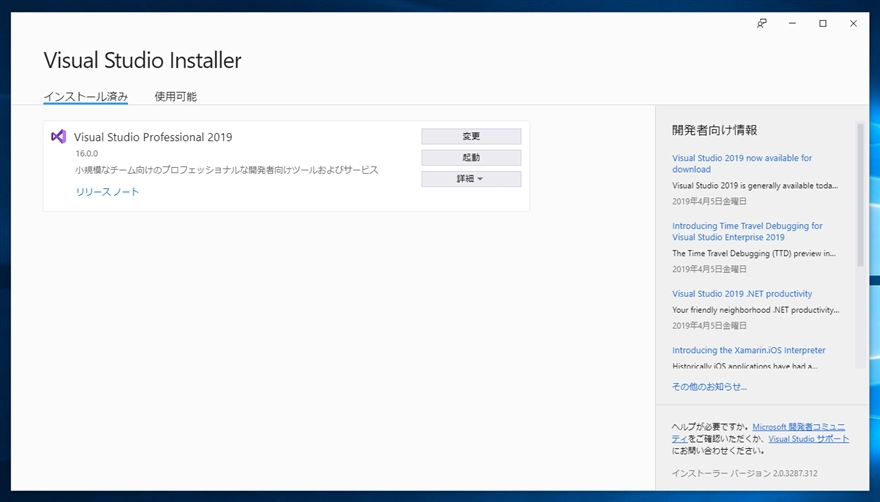Open 'Introducing Time Travel Debugging' article link
The image size is (880, 502).
click(747, 231)
